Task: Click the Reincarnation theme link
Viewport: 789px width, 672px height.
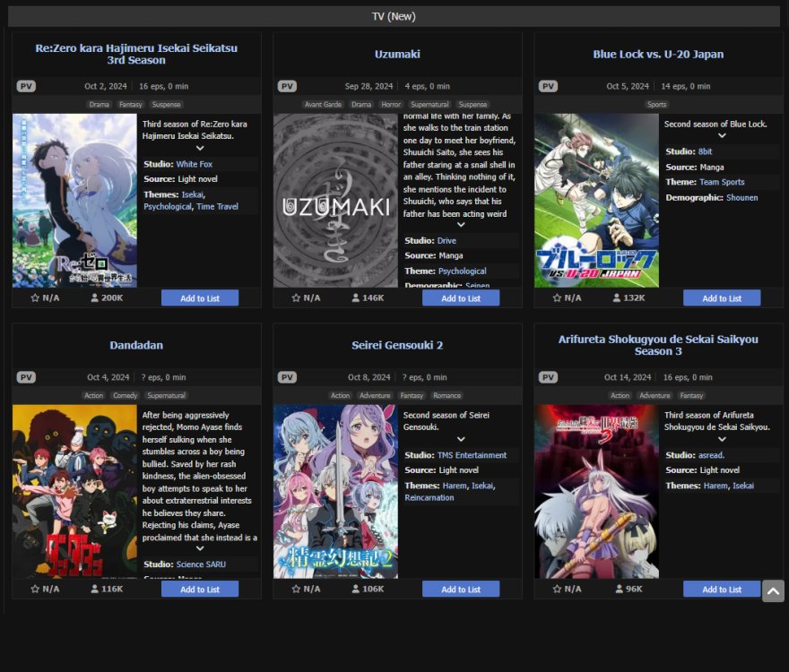Action: coord(429,498)
